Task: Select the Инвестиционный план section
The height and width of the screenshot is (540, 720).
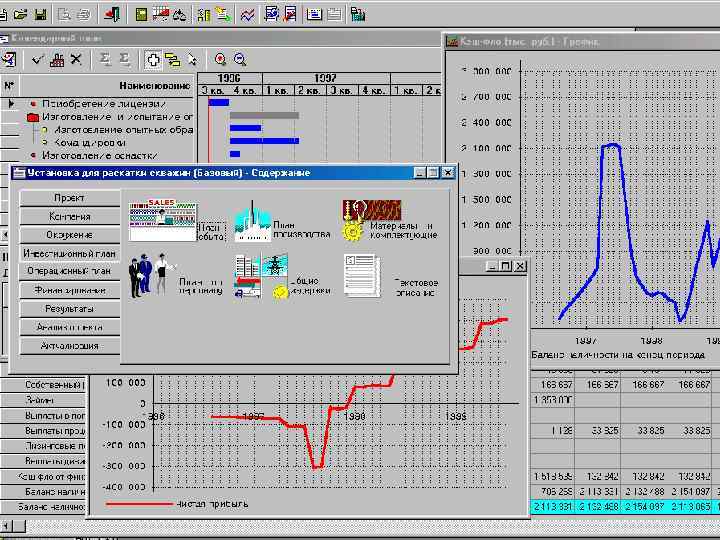Action: [70, 253]
